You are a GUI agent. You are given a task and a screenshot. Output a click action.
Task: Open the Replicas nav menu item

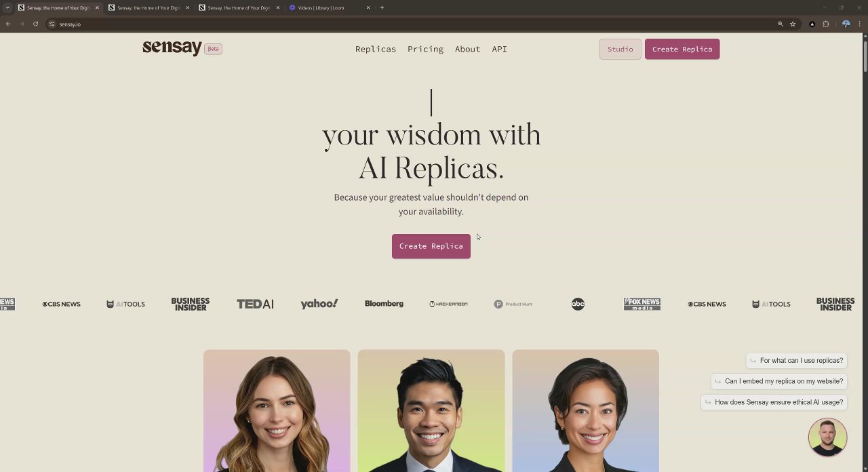point(376,49)
